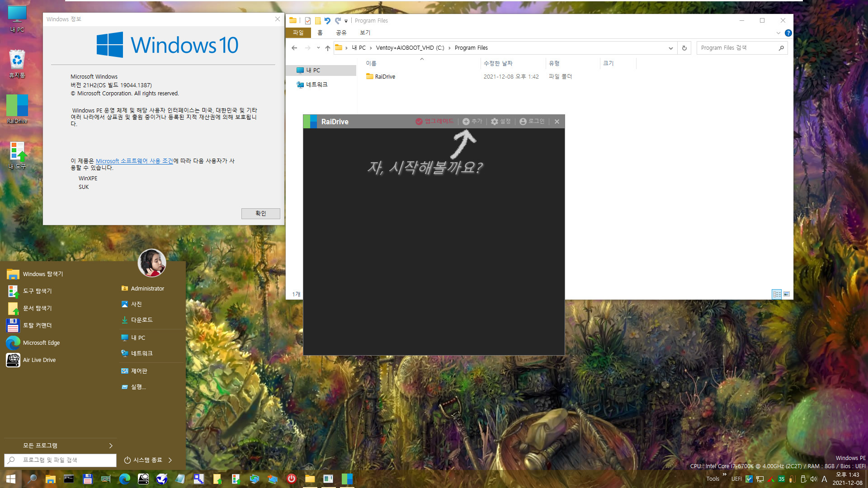Close the RaiDrive panel with its X
Viewport: 868px width, 488px height.
557,122
